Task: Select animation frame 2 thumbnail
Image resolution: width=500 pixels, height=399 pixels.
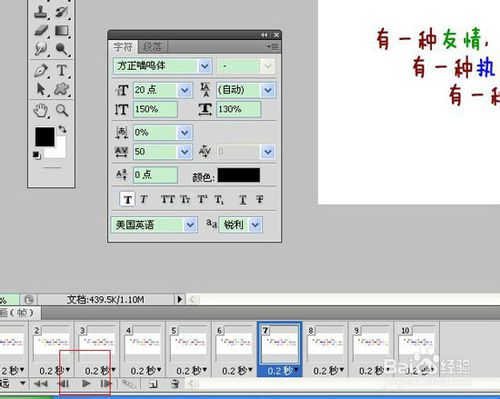Action: [52, 344]
